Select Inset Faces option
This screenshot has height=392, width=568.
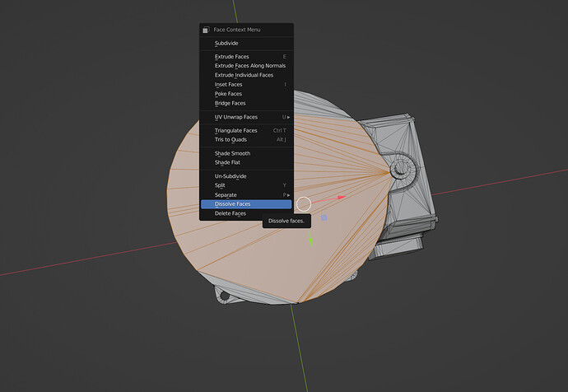coord(246,85)
